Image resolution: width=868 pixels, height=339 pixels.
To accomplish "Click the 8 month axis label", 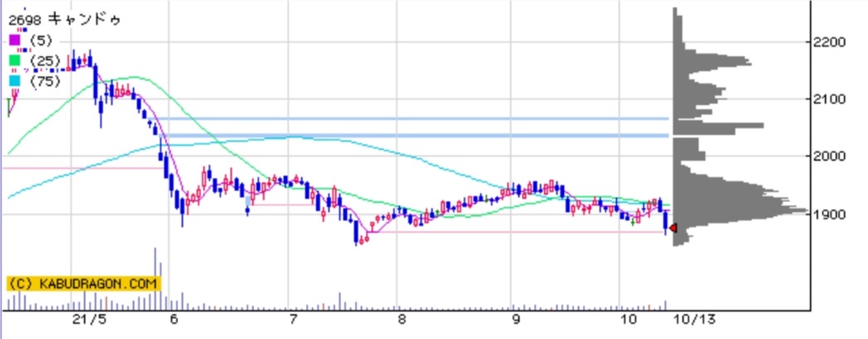I will coord(402,320).
